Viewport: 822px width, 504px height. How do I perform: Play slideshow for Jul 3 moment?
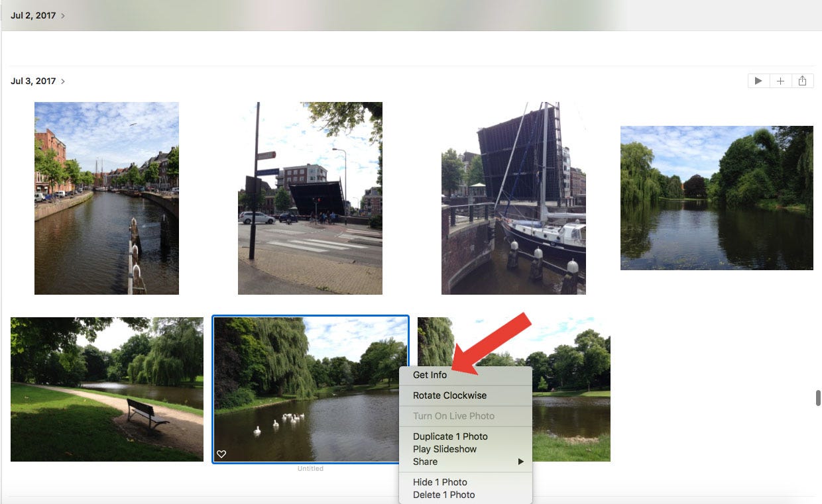pyautogui.click(x=758, y=81)
